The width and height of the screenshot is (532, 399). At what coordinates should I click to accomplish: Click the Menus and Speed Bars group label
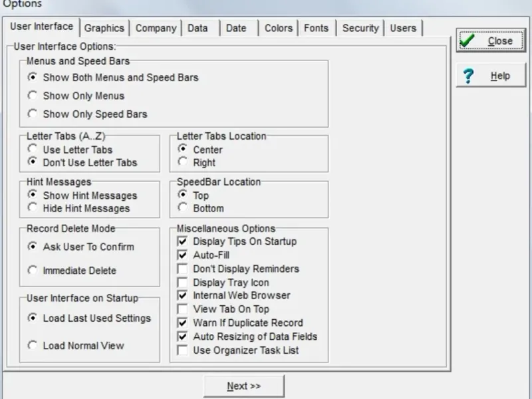tap(78, 61)
